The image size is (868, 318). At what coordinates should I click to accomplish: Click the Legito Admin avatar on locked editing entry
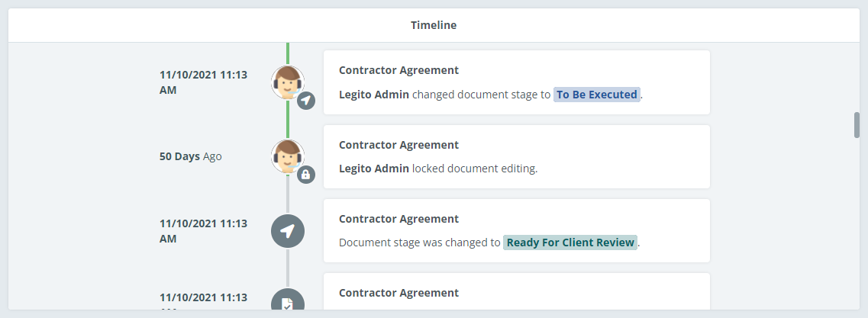[288, 156]
